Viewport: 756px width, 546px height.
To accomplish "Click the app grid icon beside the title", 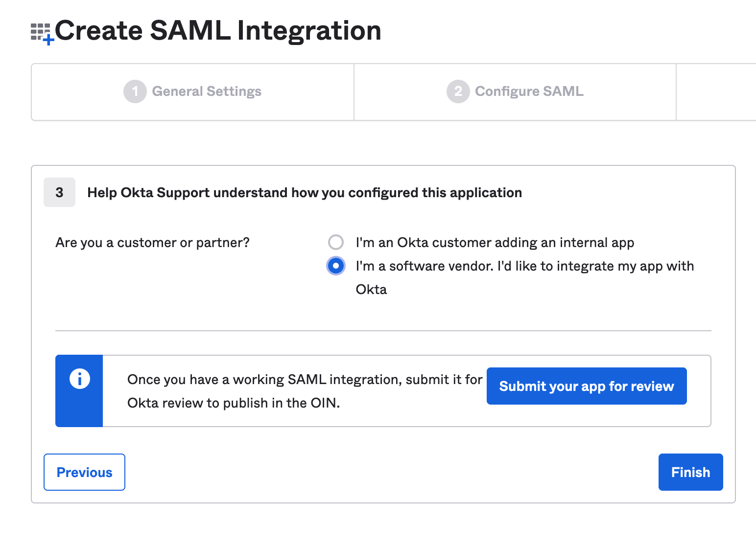I will click(42, 33).
